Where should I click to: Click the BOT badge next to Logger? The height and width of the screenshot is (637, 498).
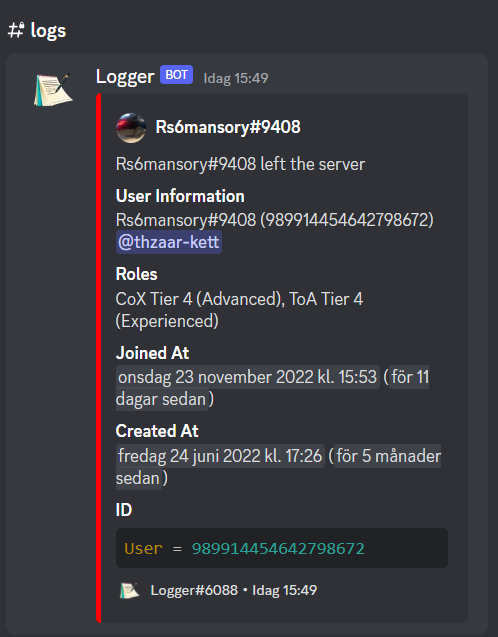(x=176, y=75)
